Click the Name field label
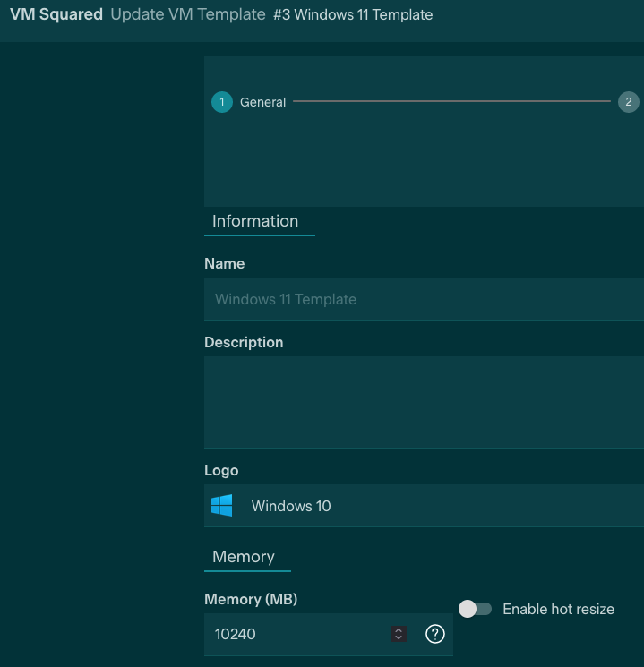 (224, 263)
